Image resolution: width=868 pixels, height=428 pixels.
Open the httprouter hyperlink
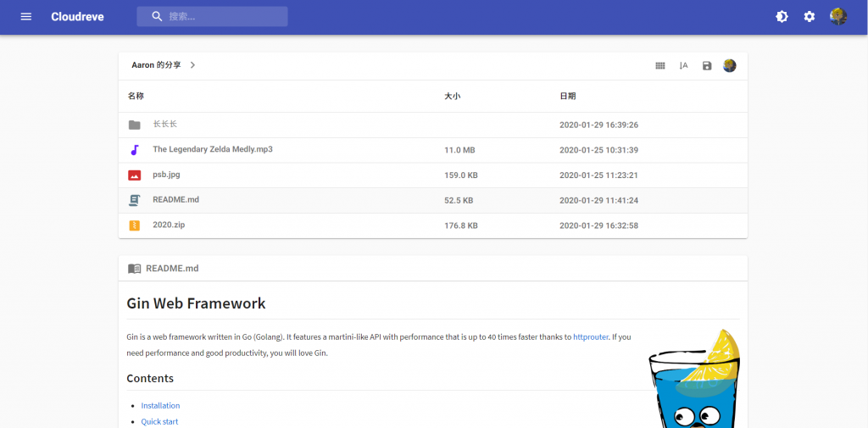pos(591,337)
